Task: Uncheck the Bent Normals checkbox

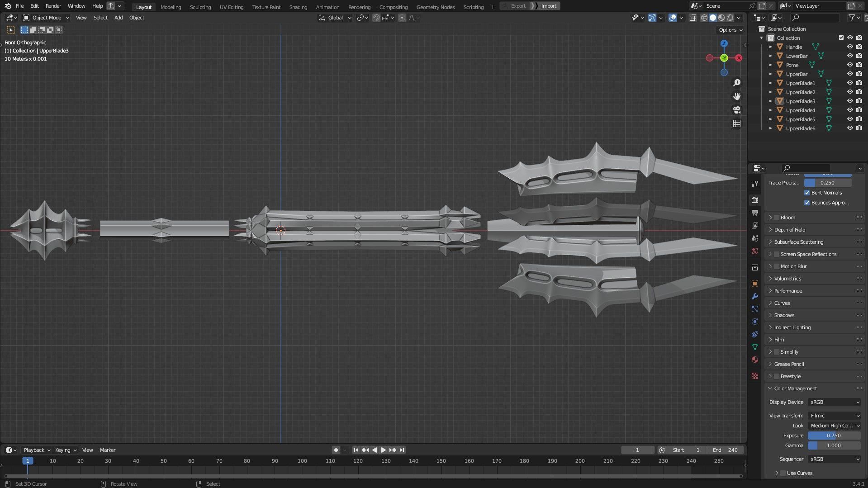Action: click(x=807, y=193)
